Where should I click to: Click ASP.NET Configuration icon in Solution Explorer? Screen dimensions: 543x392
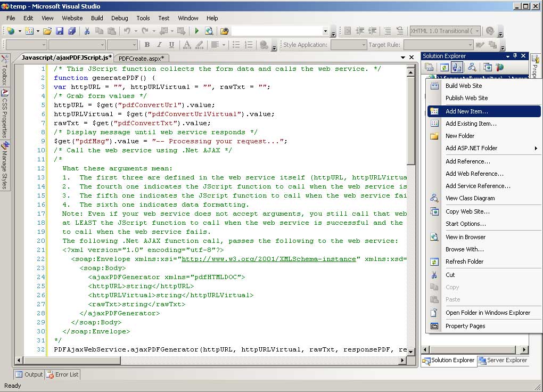point(499,67)
